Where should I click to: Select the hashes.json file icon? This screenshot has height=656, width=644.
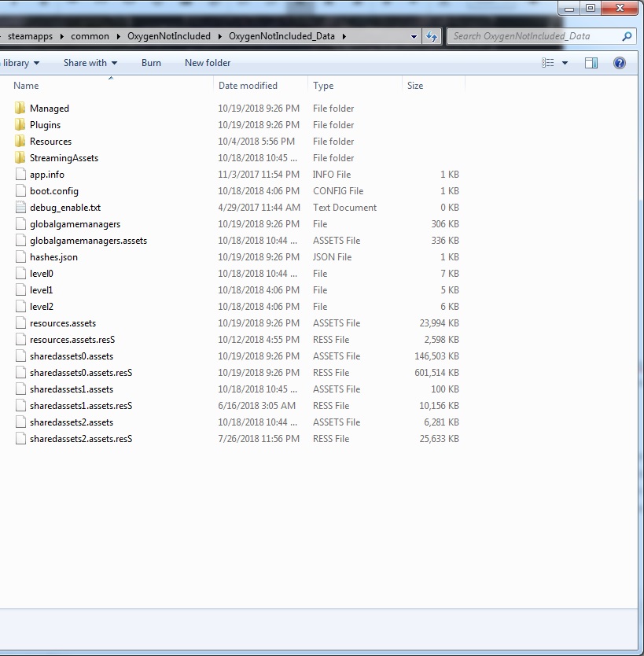(20, 257)
